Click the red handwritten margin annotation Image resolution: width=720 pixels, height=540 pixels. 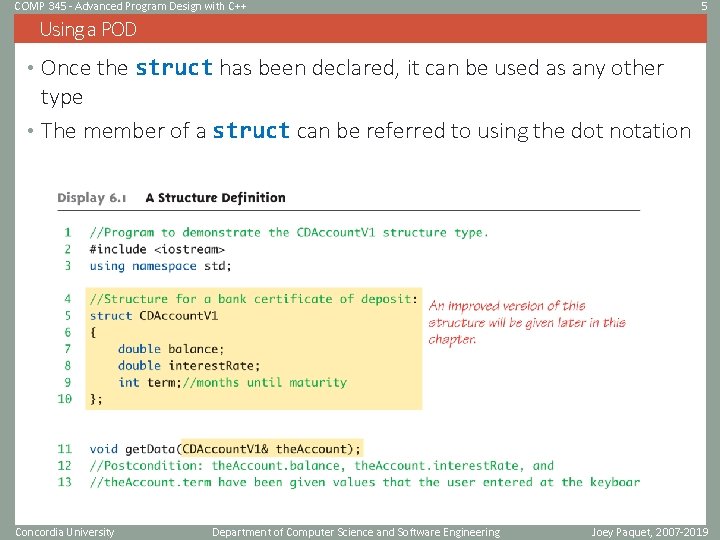click(x=527, y=322)
